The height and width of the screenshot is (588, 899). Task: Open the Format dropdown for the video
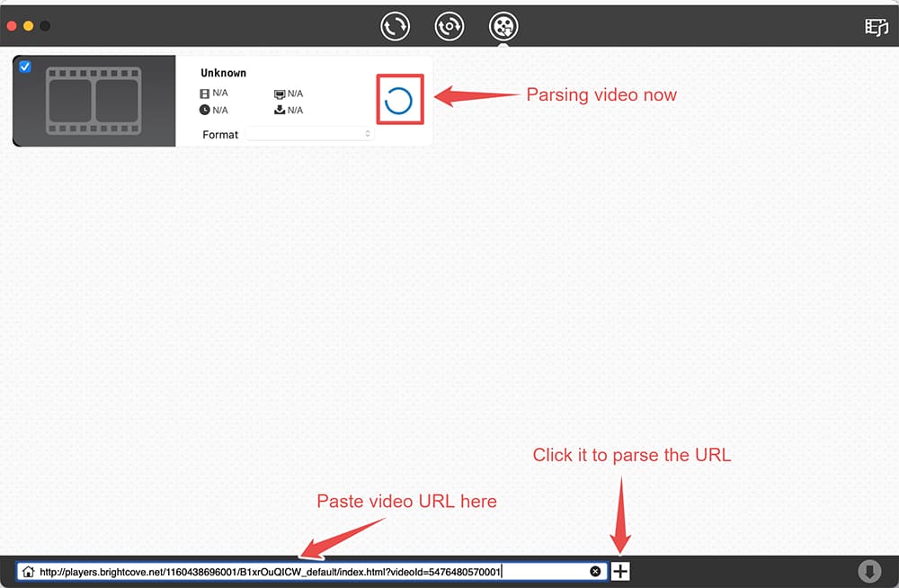(x=310, y=134)
